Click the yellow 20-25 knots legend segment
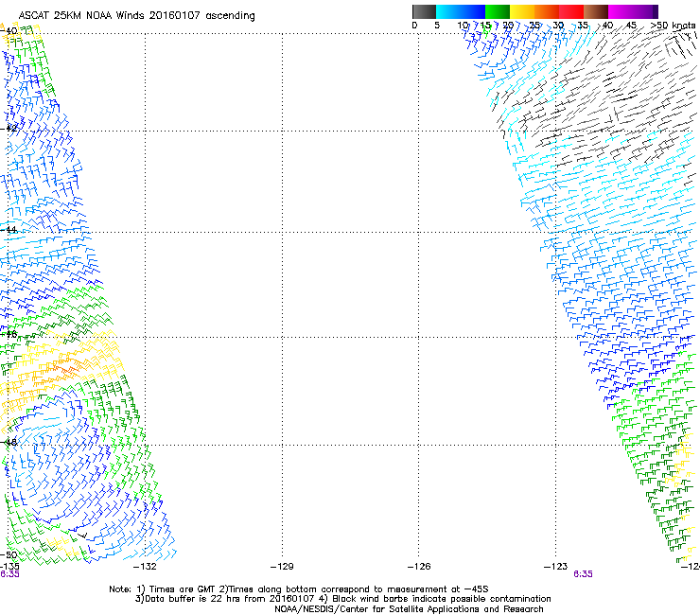 tap(522, 11)
